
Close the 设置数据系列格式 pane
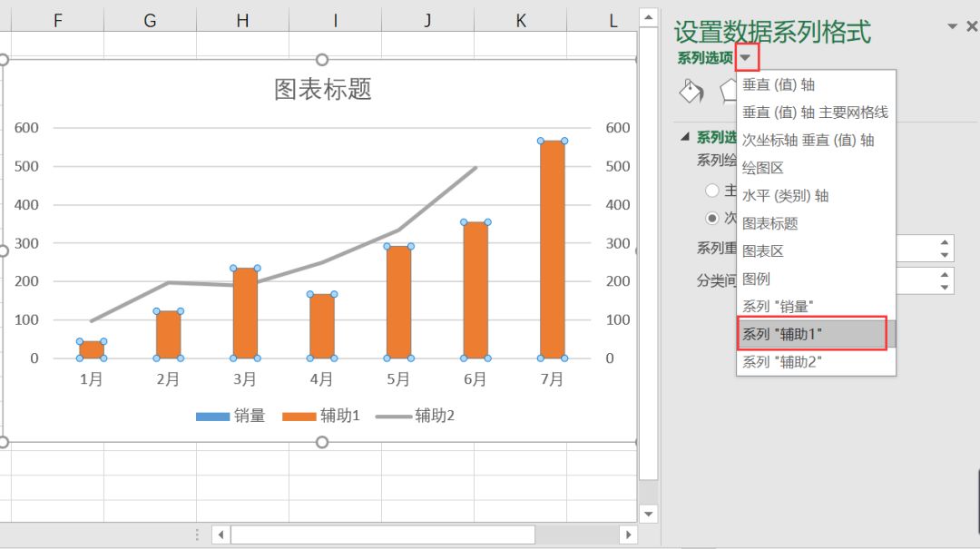pos(972,26)
